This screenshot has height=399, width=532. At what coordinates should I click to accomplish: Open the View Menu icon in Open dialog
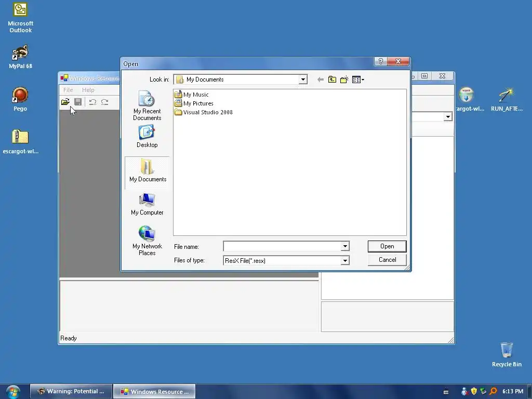point(358,79)
